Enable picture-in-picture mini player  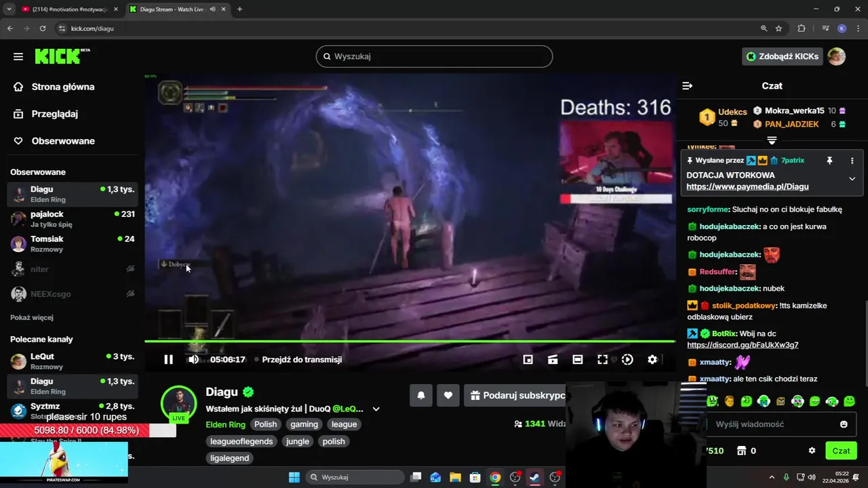point(528,360)
